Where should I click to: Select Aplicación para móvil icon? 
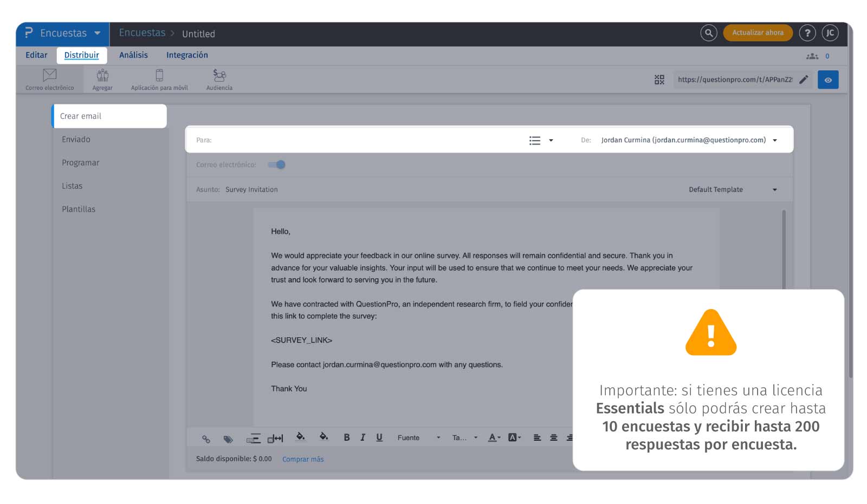159,79
